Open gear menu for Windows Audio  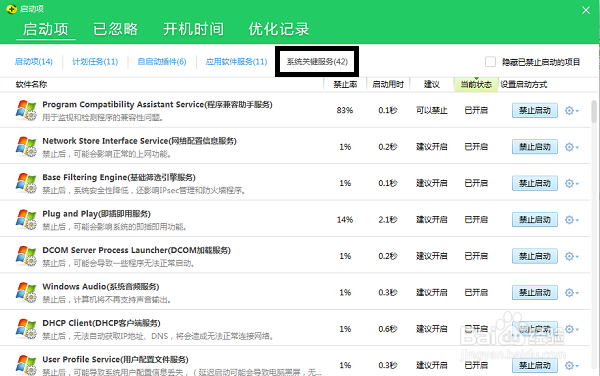[572, 293]
